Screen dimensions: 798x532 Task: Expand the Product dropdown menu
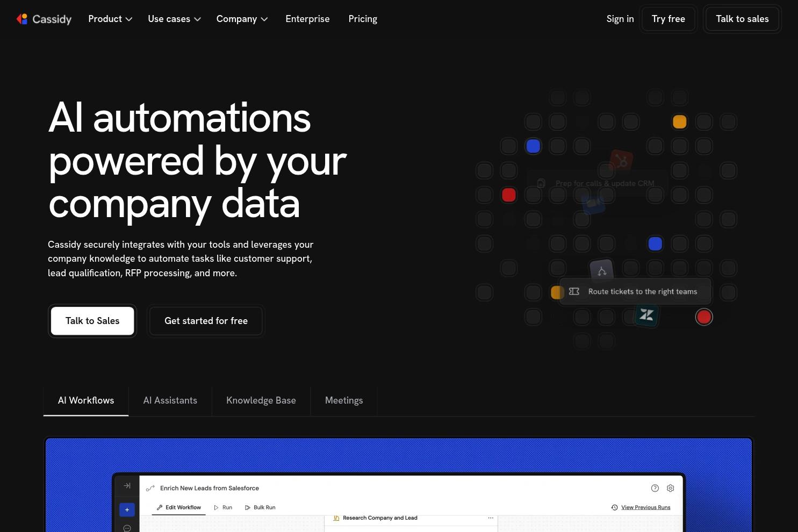(x=110, y=19)
